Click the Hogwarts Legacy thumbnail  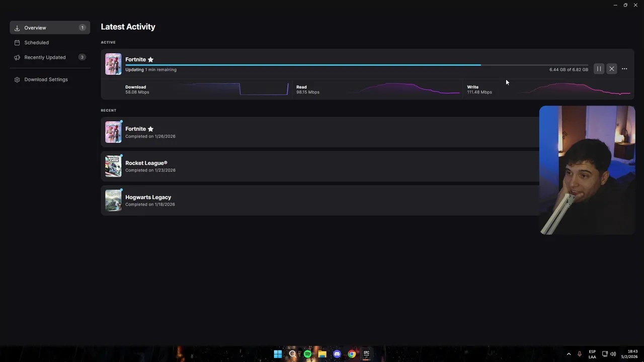tap(113, 200)
